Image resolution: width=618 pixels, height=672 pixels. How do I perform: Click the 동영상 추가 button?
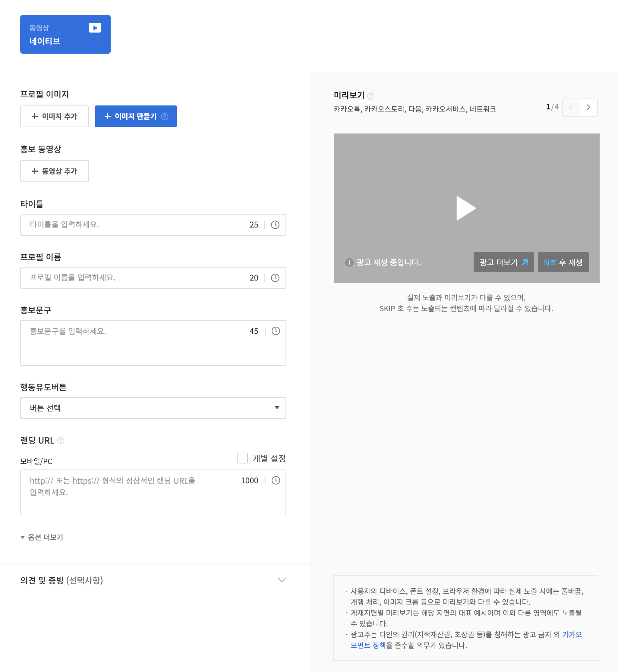[55, 171]
